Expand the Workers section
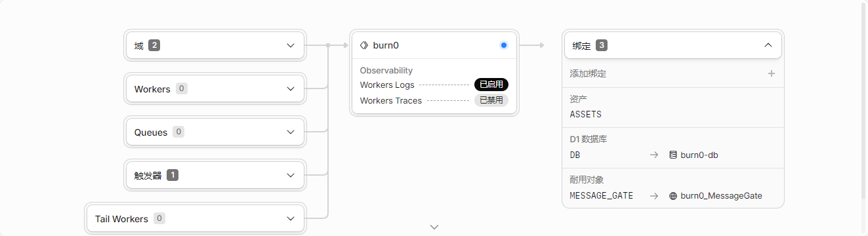Viewport: 868px width, 236px height. click(215, 88)
